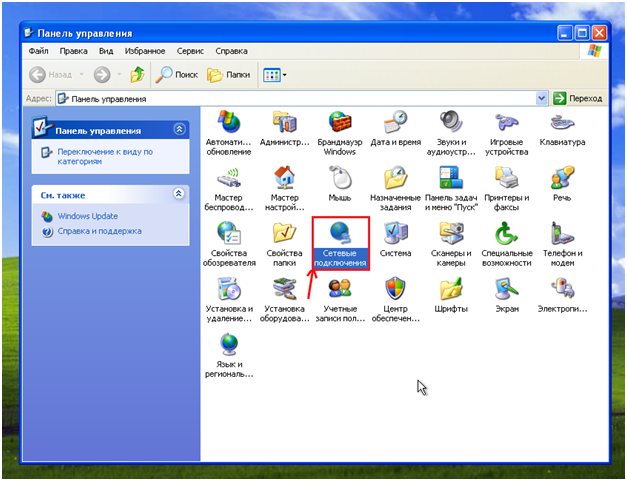
Task: Open Телефон и модем icon
Action: [x=562, y=244]
